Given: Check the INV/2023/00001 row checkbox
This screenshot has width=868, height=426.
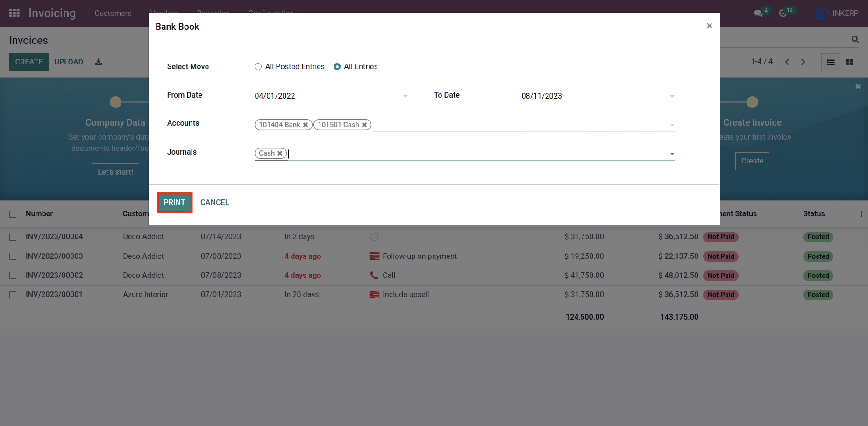Looking at the screenshot, I should [13, 295].
